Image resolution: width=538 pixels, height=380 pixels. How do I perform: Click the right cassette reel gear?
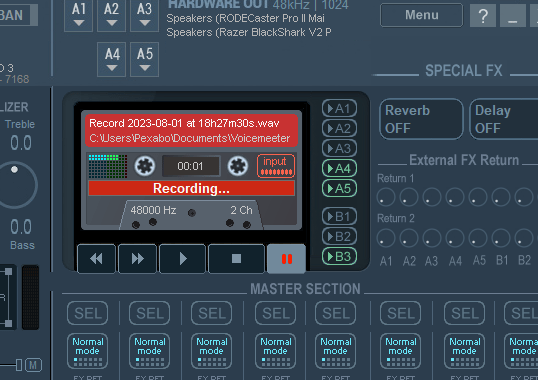point(238,166)
